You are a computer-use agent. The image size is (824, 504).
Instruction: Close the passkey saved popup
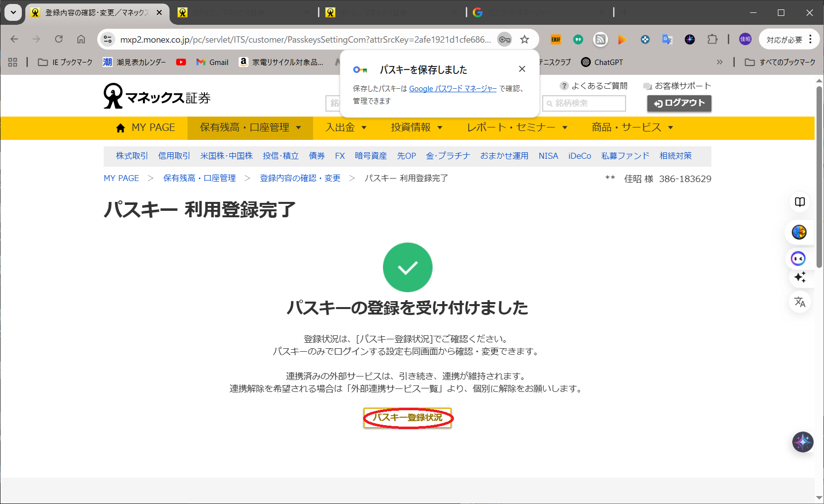click(522, 69)
